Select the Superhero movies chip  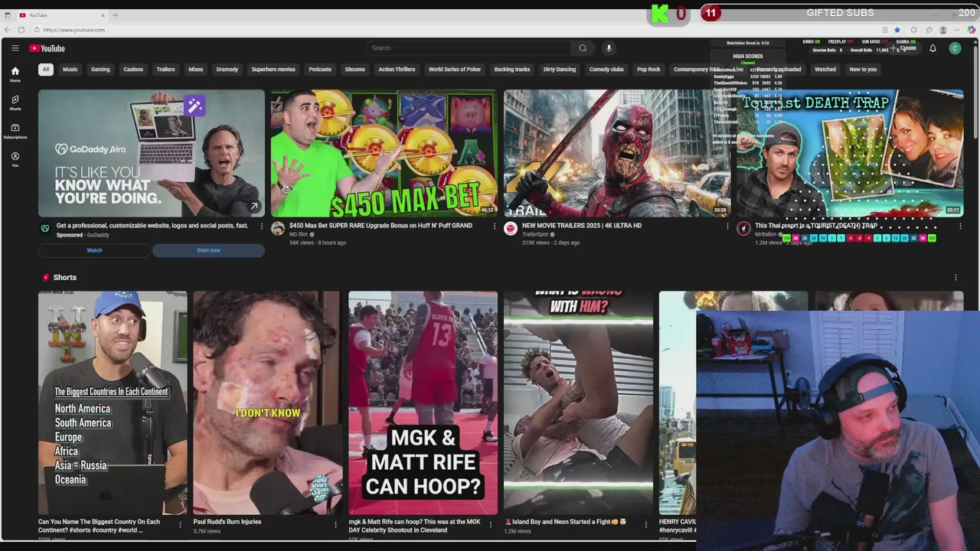pos(273,70)
